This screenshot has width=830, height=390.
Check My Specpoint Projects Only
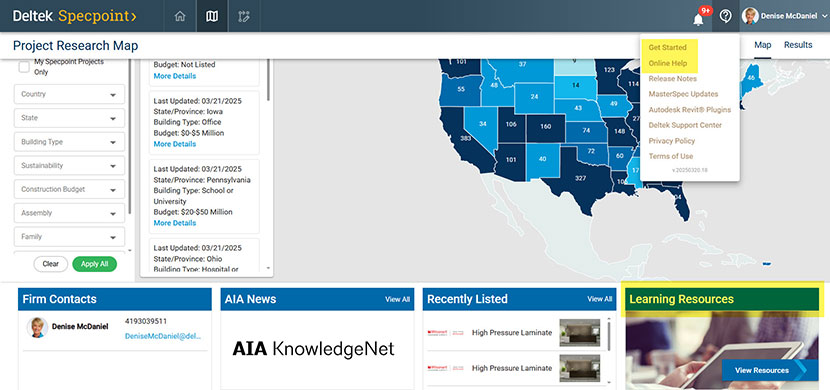tap(24, 67)
